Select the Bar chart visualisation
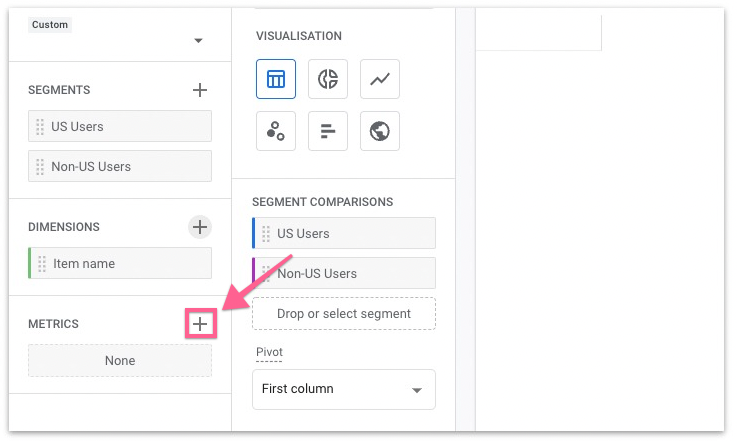 (x=328, y=132)
